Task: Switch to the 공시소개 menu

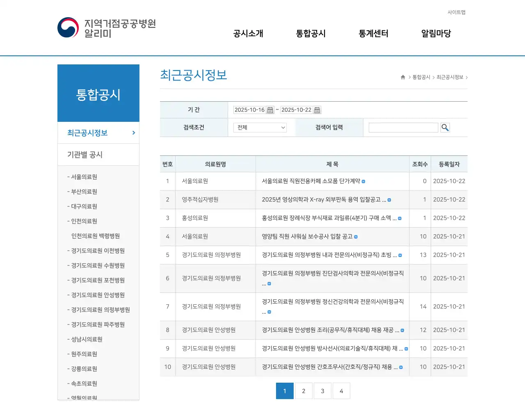Action: [x=248, y=34]
